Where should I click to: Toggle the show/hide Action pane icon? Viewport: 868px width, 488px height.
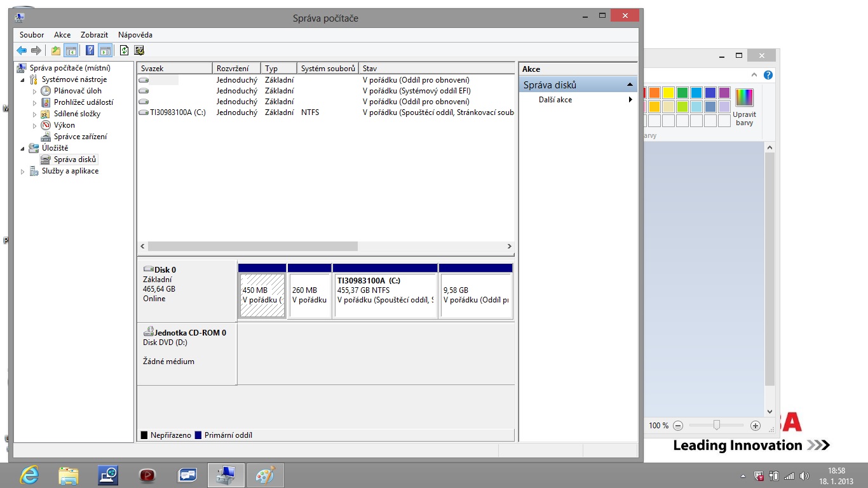pyautogui.click(x=105, y=51)
